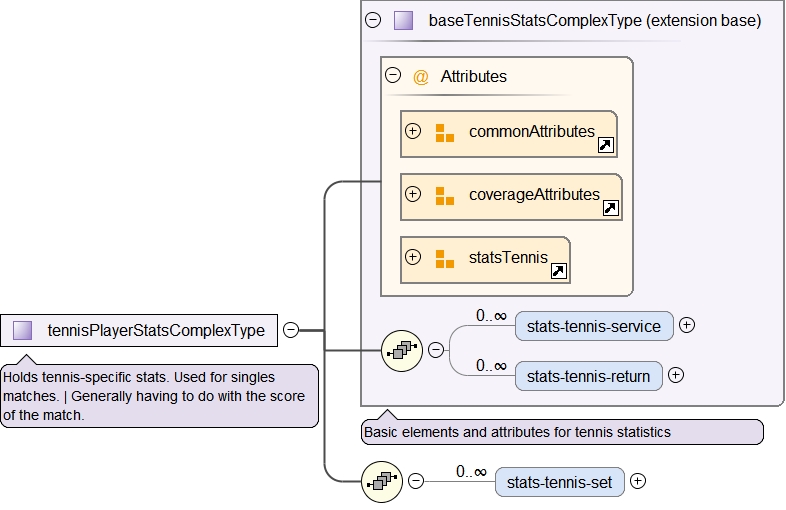Click the coverageAttributes orange group icon
786x510 pixels.
click(x=445, y=195)
